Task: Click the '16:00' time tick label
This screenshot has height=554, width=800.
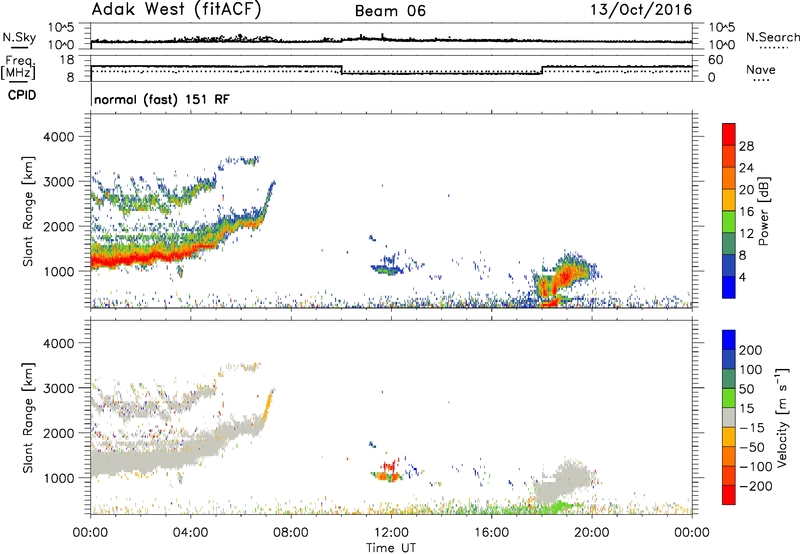Action: pyautogui.click(x=491, y=533)
